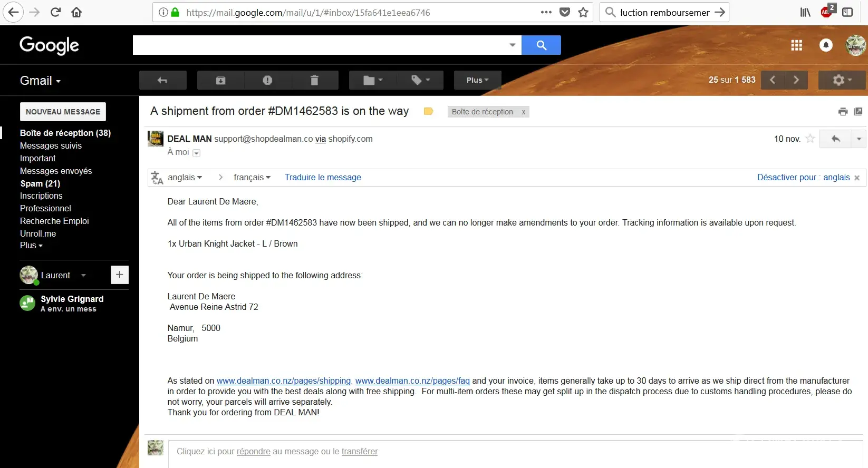Report this email as spam
This screenshot has height=468, width=868.
pos(267,80)
